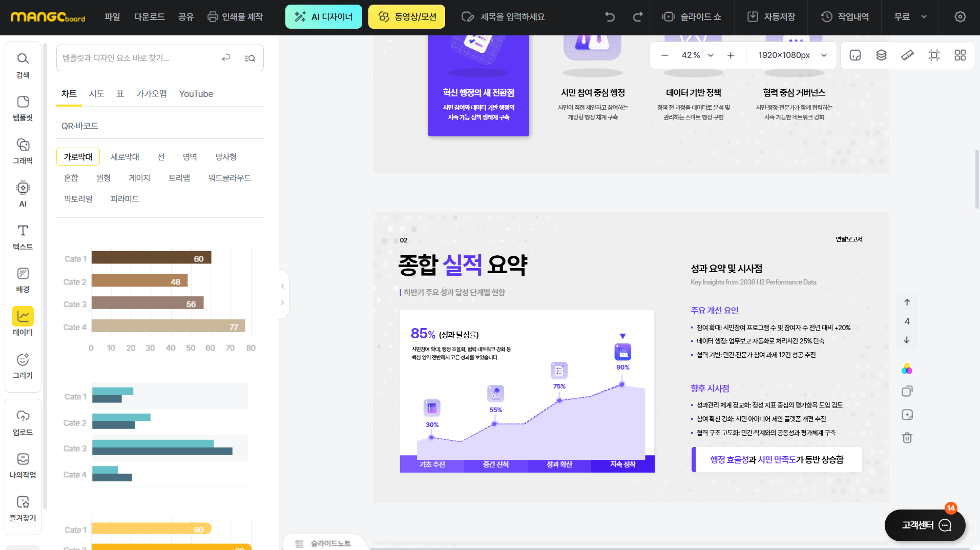Image resolution: width=980 pixels, height=550 pixels.
Task: Open the layers stack icon
Action: pos(881,55)
